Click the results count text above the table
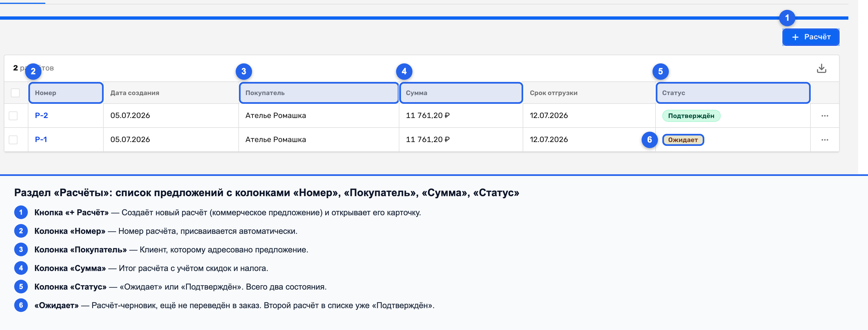Screen dimensions: 868x330 click(33, 68)
